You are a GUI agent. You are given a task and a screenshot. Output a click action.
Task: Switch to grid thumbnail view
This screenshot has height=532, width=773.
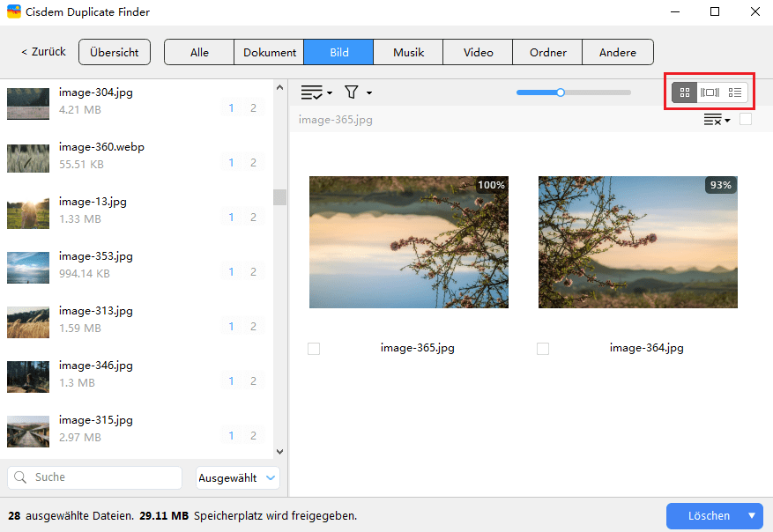(x=685, y=92)
